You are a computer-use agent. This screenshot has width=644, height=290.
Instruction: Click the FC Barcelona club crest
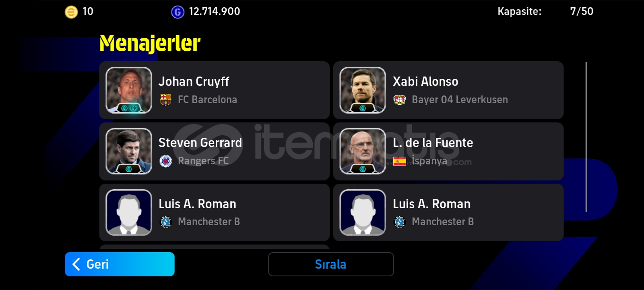(166, 99)
